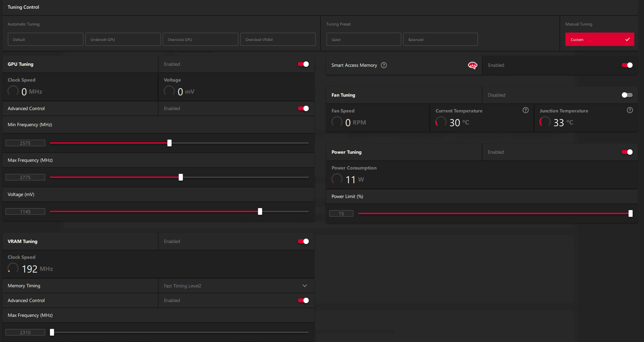Click the 'Fan Tuning' section label
The height and width of the screenshot is (342, 644).
(x=343, y=95)
